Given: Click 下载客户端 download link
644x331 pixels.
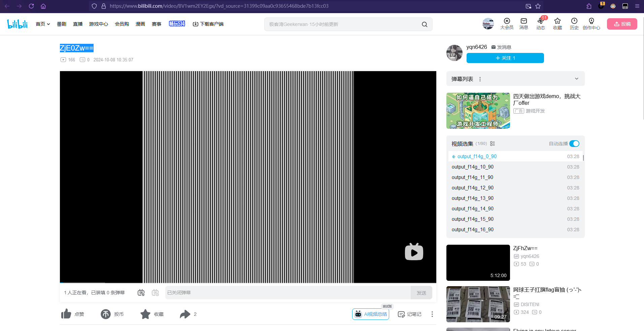Looking at the screenshot, I should (x=208, y=24).
